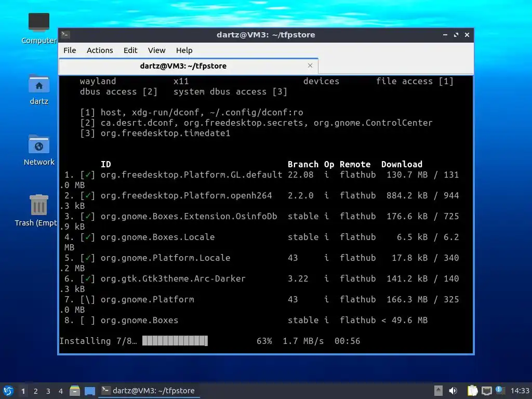Click the text org.gnome.Platform.Locale

click(166, 258)
